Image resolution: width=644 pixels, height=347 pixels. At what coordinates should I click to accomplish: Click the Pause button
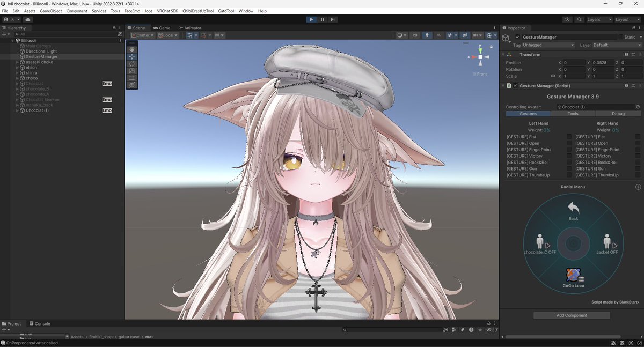[322, 19]
